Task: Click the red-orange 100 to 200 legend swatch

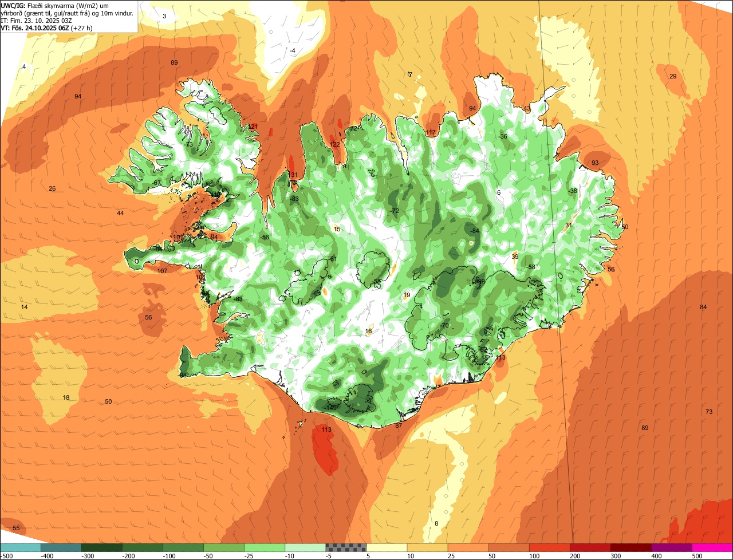Action: [550, 547]
